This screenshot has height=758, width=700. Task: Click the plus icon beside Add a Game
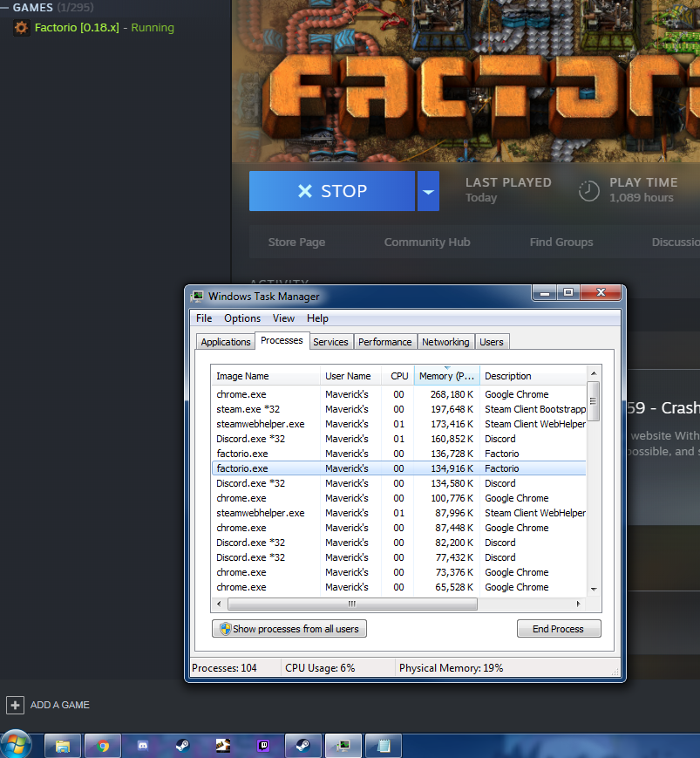pos(15,705)
